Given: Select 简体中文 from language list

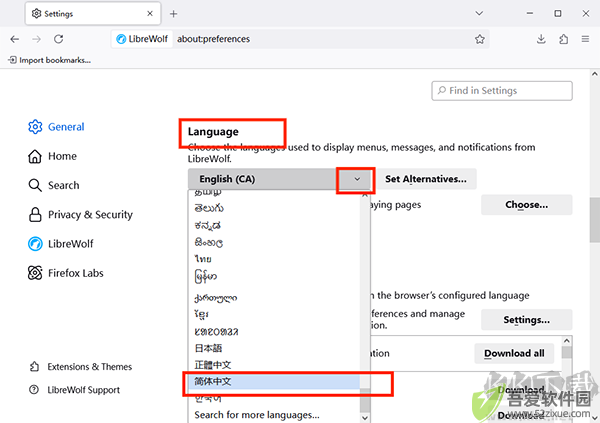Looking at the screenshot, I should 274,381.
